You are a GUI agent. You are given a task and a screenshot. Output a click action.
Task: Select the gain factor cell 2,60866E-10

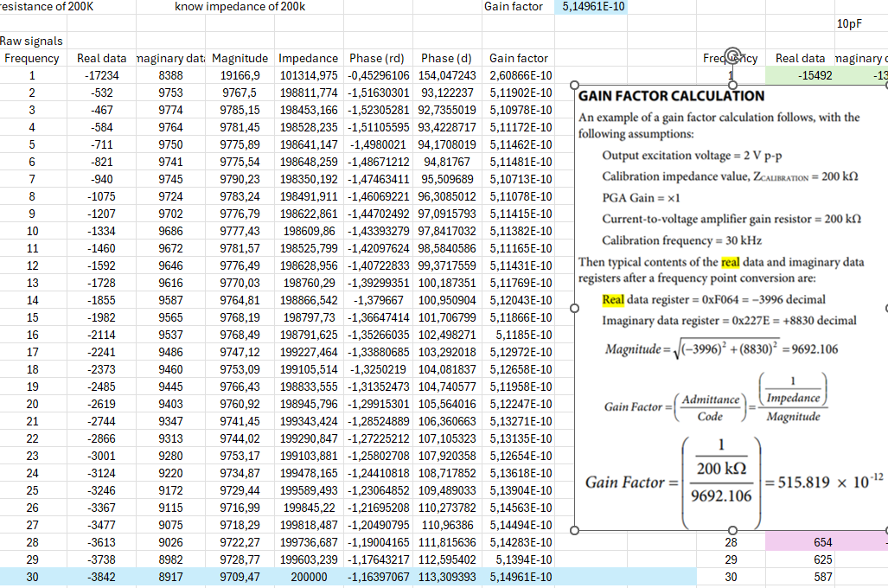[518, 75]
